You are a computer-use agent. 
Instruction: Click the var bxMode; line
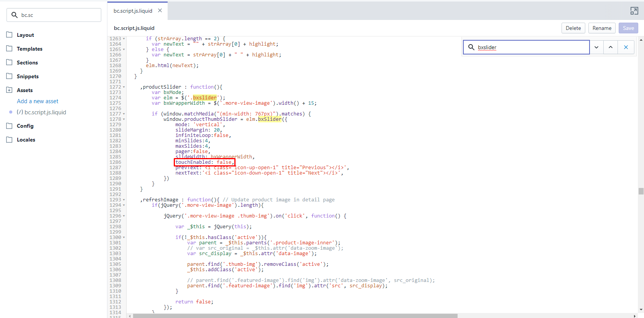tap(168, 92)
